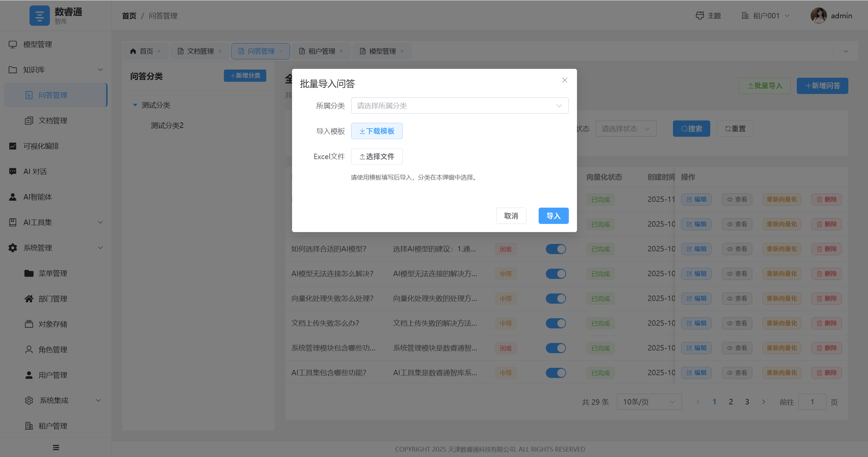The height and width of the screenshot is (457, 868).
Task: Click 首页 in the breadcrumb
Action: click(129, 16)
